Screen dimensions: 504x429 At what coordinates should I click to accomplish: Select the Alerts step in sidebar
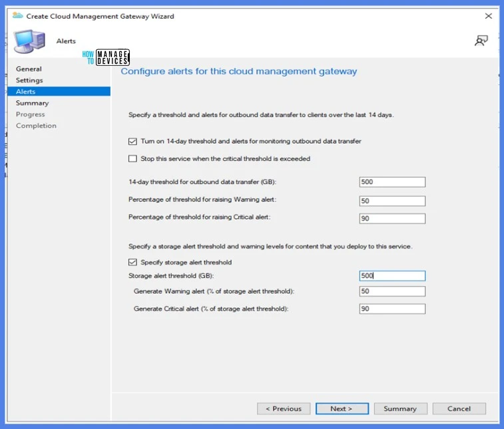(26, 92)
